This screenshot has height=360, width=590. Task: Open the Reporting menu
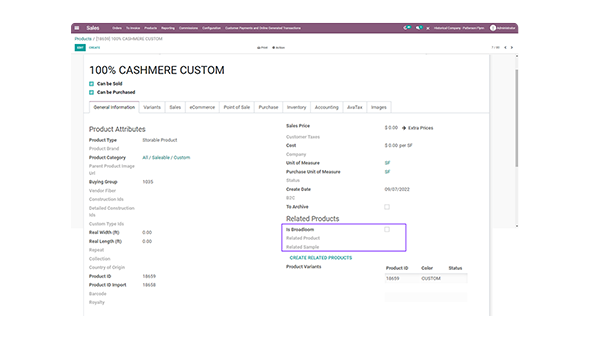(x=168, y=28)
